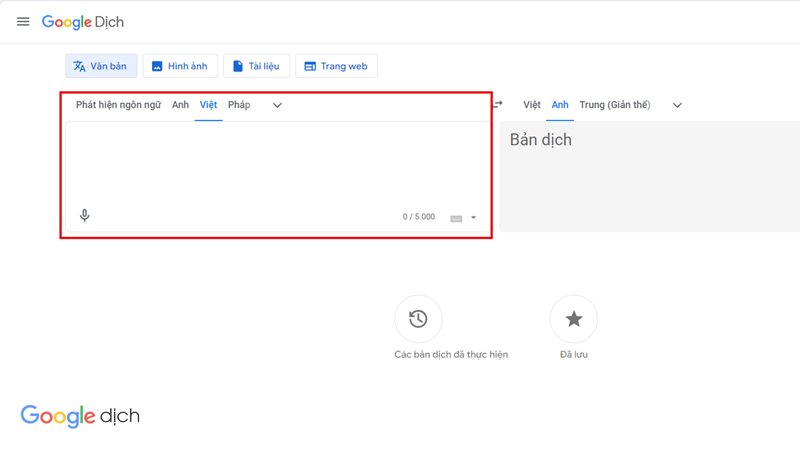Viewport: 800px width, 449px height.
Task: Click the Google Dịch logo at top
Action: coord(83,22)
